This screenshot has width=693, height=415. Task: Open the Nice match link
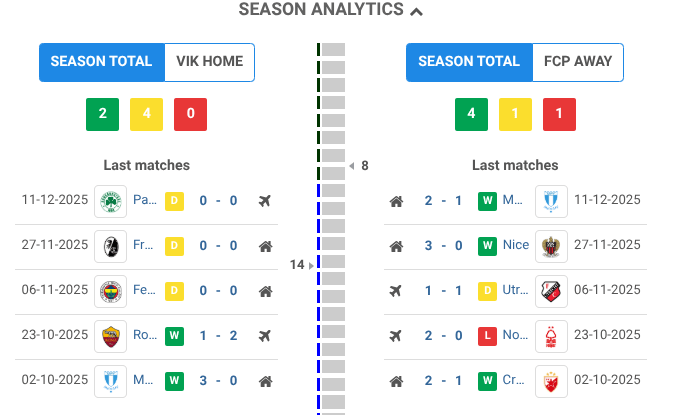coord(516,246)
